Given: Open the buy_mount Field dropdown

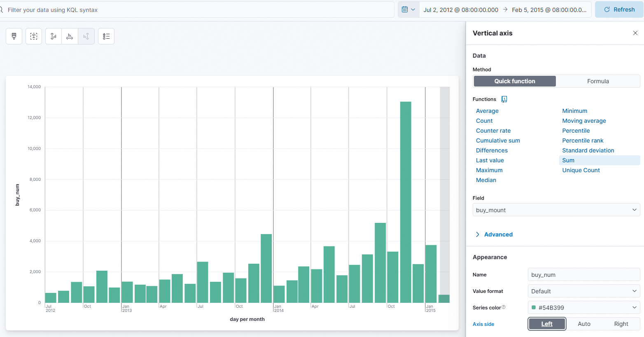Looking at the screenshot, I should coord(556,210).
